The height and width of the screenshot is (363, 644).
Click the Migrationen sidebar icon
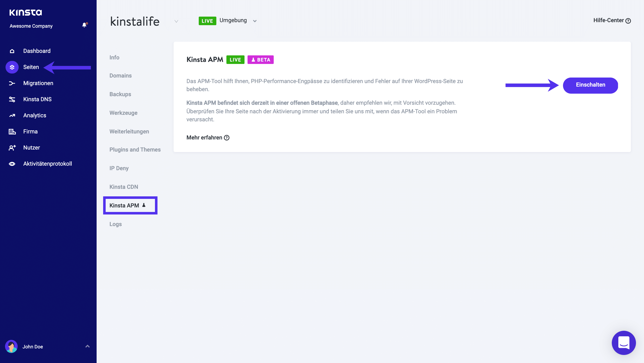click(12, 83)
